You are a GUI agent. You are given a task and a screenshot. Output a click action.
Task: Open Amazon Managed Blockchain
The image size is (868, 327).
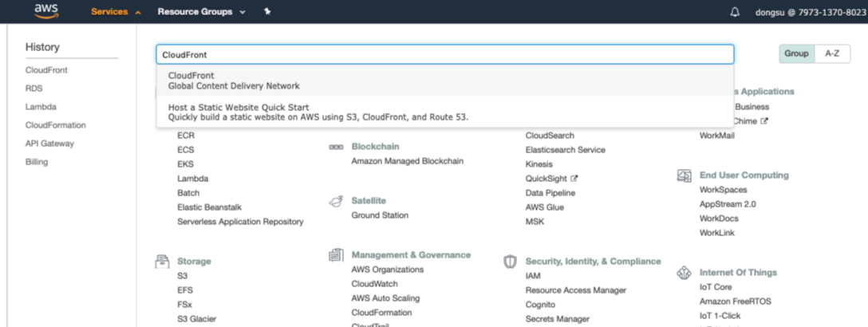[408, 161]
